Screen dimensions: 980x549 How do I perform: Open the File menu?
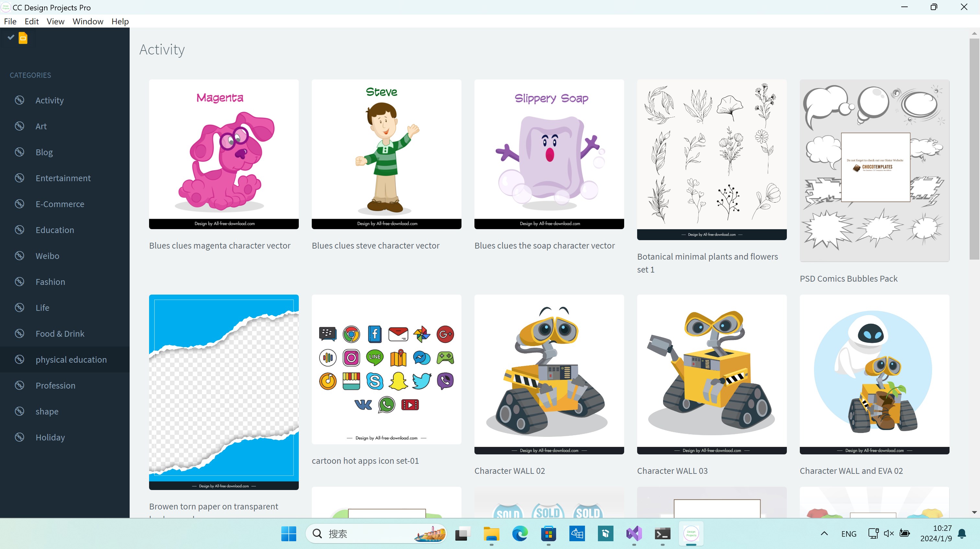point(10,21)
